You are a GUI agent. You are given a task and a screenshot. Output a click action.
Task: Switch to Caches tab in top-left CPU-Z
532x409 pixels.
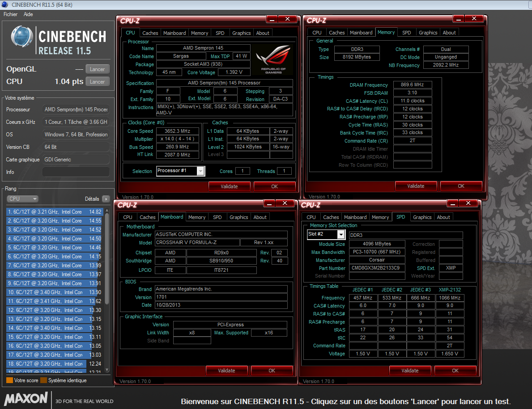150,33
